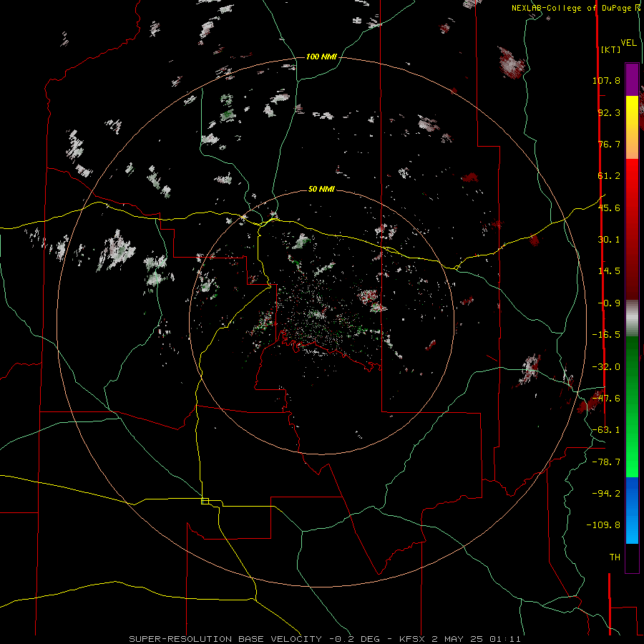Click the 45.6 velocity scale value
644x644 pixels.
tap(609, 208)
